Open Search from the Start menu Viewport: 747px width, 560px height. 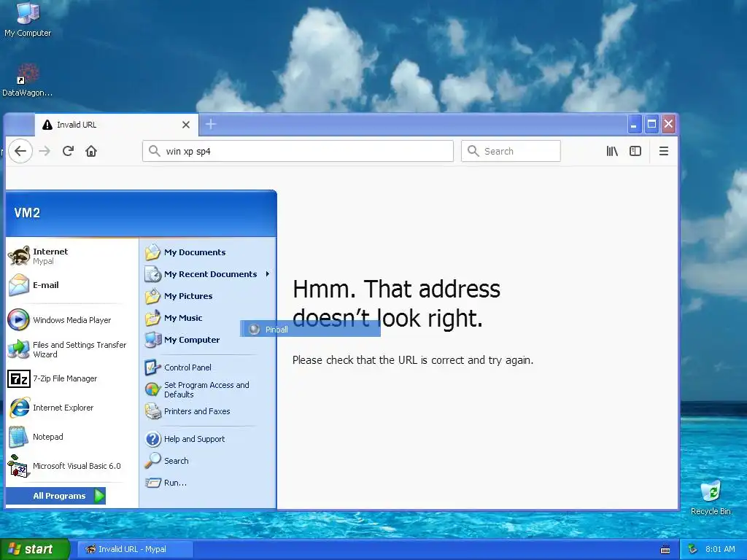pyautogui.click(x=207, y=461)
